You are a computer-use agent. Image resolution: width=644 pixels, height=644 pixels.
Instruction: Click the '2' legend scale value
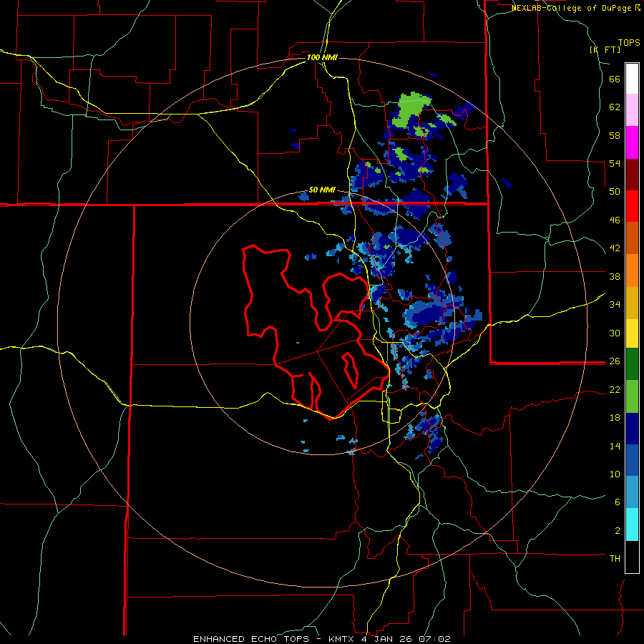click(618, 531)
